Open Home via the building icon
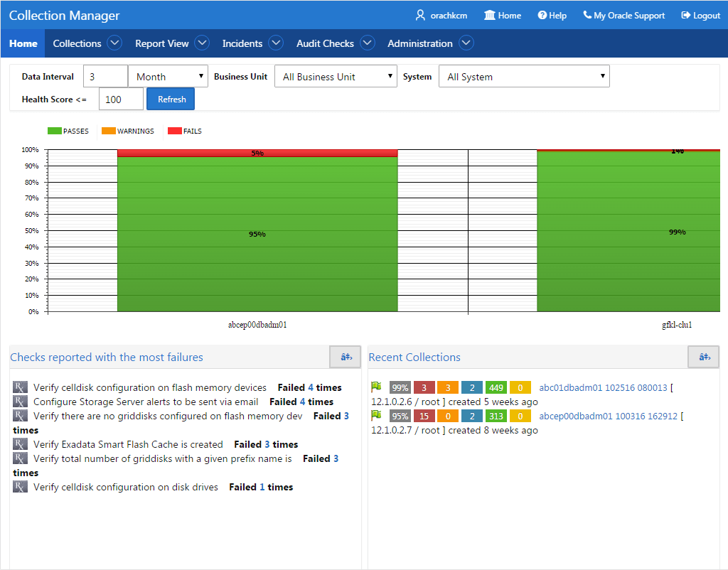Screen dimensions: 728x570 point(489,16)
